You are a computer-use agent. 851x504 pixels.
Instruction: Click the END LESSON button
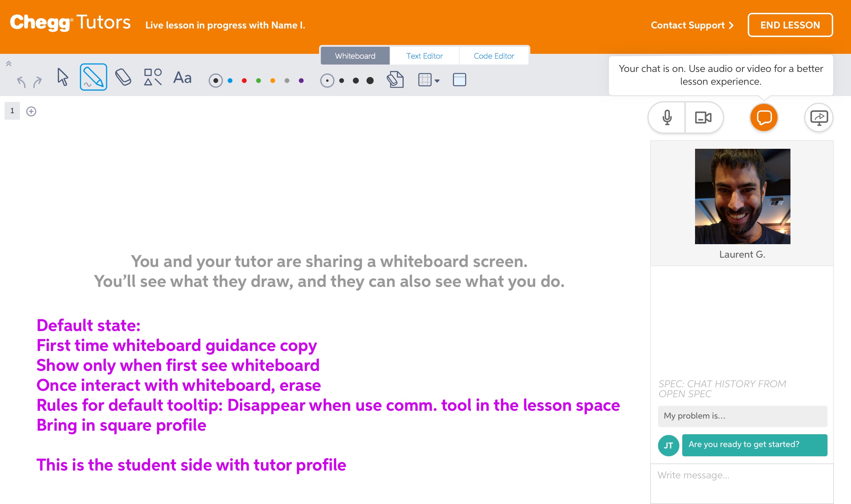tap(790, 25)
